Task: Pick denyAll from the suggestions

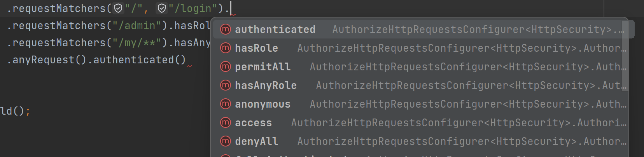Action: tap(421, 141)
